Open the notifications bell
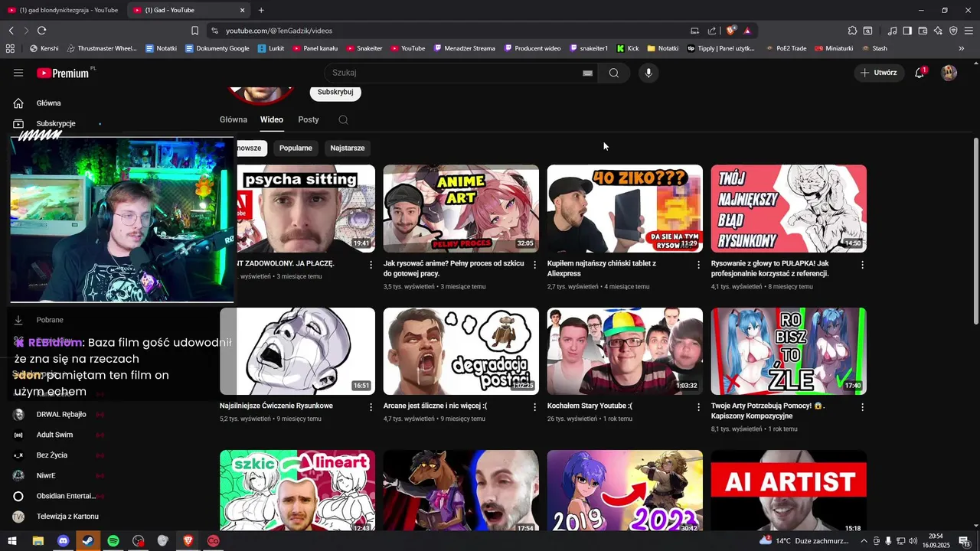 [x=920, y=73]
